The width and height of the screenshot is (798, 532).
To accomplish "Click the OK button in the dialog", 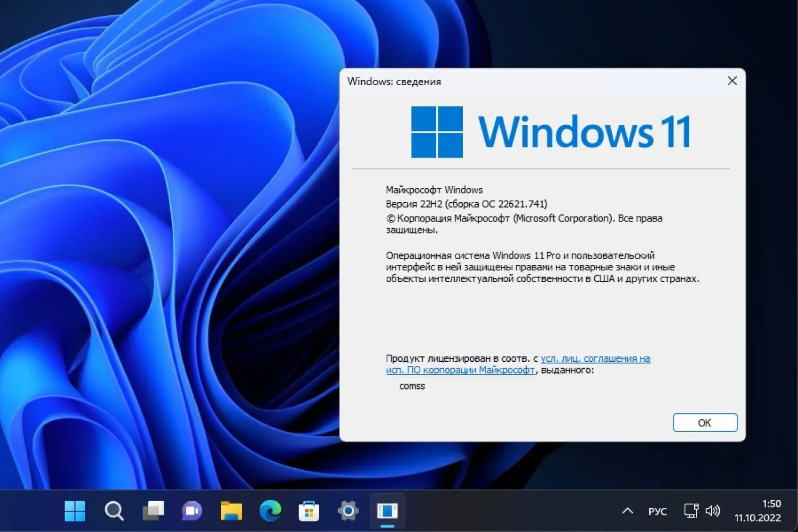I will (705, 422).
